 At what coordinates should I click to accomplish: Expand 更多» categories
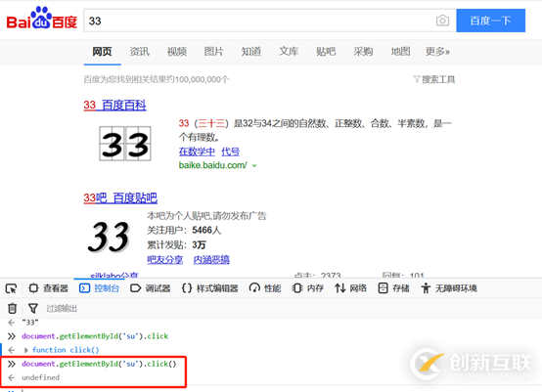(x=437, y=52)
